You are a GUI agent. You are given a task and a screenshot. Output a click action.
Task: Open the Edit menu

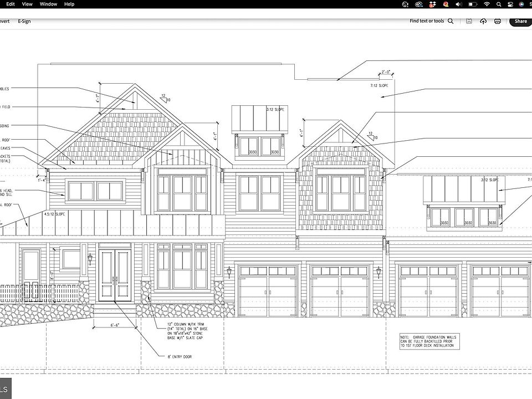(11, 4)
